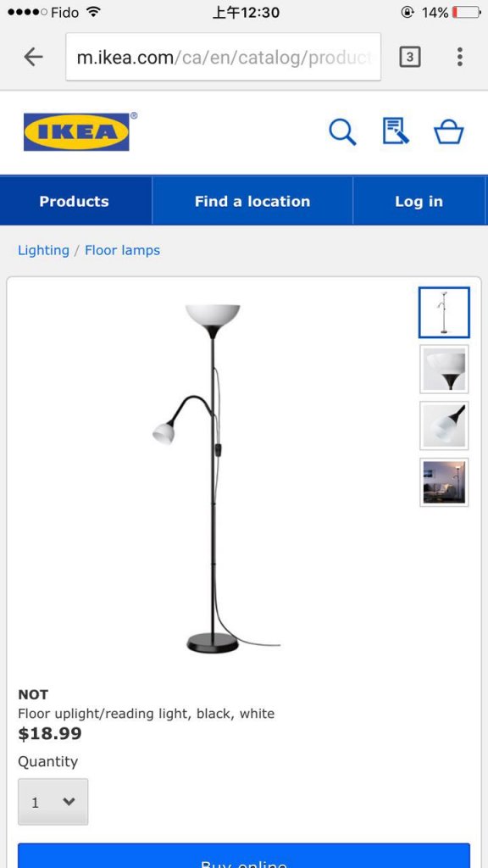This screenshot has height=868, width=488.
Task: Open the shopping basket icon
Action: point(449,132)
